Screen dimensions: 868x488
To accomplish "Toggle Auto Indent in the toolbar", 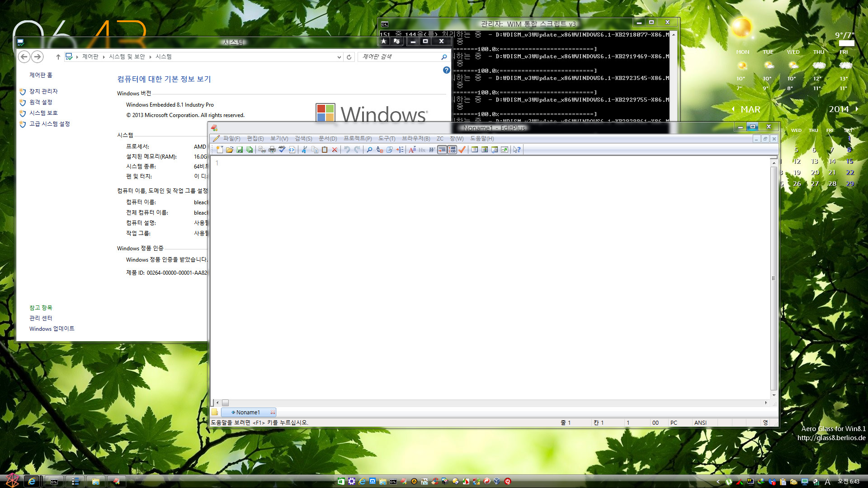I will pos(442,150).
